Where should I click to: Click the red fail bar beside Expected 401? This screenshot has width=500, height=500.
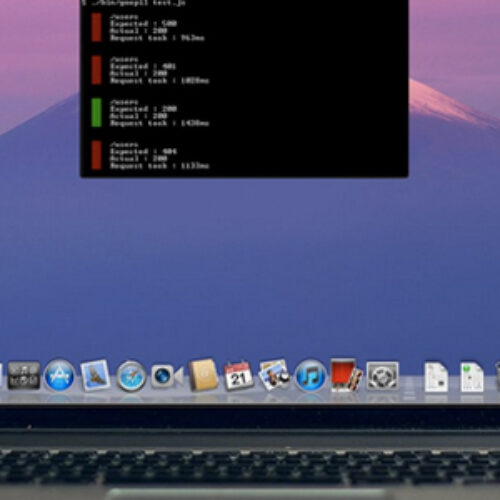click(96, 70)
